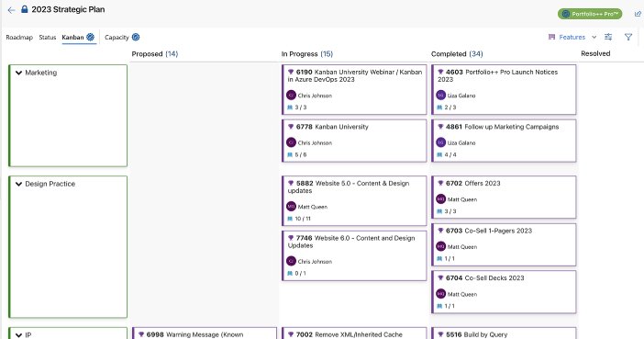Image resolution: width=644 pixels, height=339 pixels.
Task: Open card 6778 Kanban University
Action: point(354,141)
